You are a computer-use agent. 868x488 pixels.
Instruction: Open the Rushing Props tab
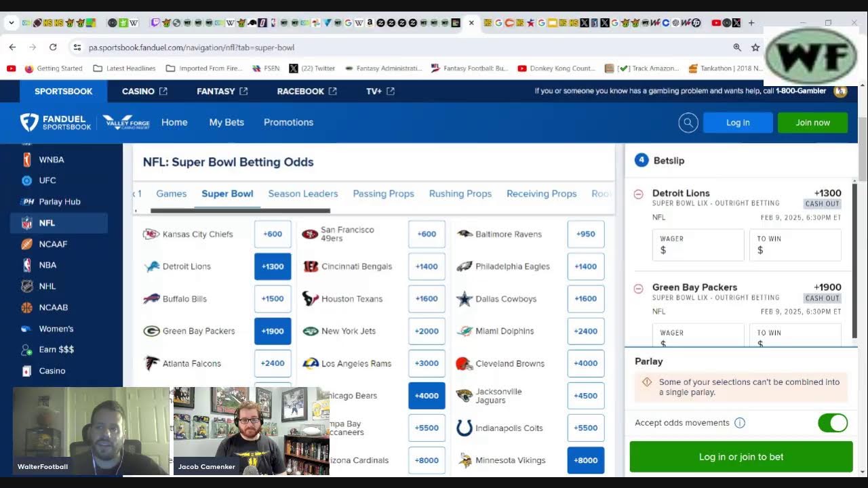pos(460,194)
